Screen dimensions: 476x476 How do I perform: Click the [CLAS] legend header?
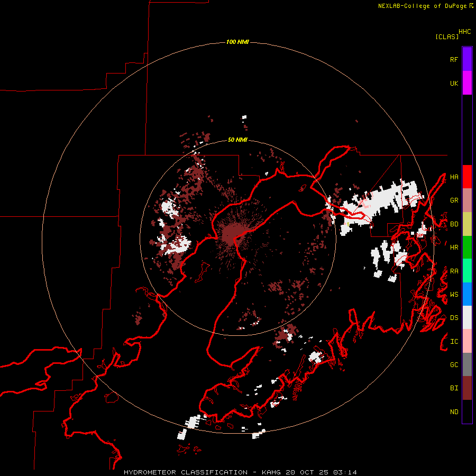point(446,36)
